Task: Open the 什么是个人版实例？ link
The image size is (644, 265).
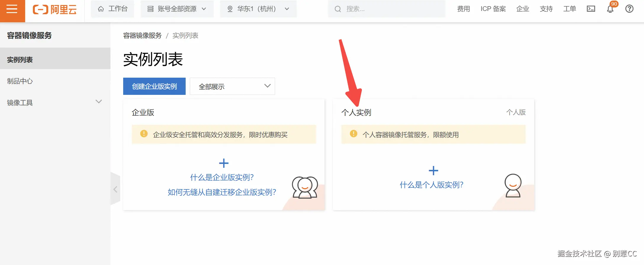Action: pos(432,185)
